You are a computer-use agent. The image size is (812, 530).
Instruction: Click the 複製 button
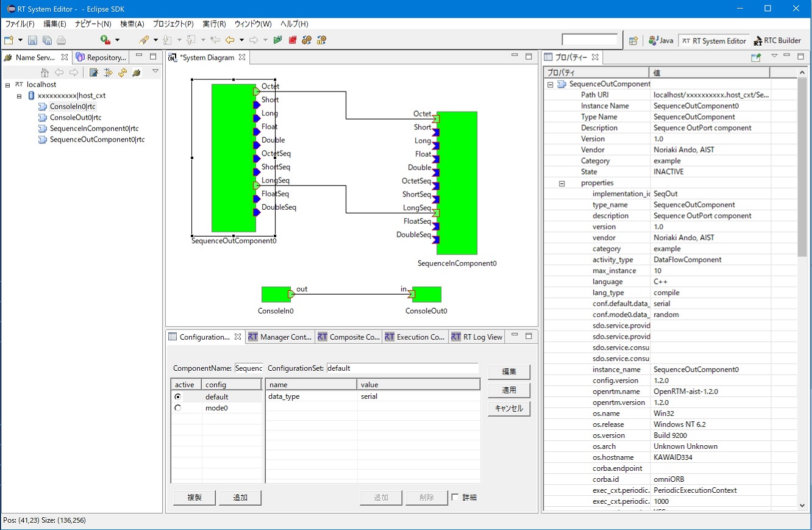point(194,498)
